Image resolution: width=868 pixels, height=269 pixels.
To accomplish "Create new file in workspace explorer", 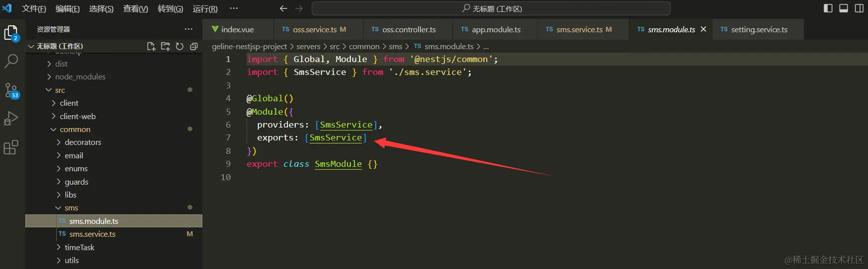I will (x=151, y=46).
